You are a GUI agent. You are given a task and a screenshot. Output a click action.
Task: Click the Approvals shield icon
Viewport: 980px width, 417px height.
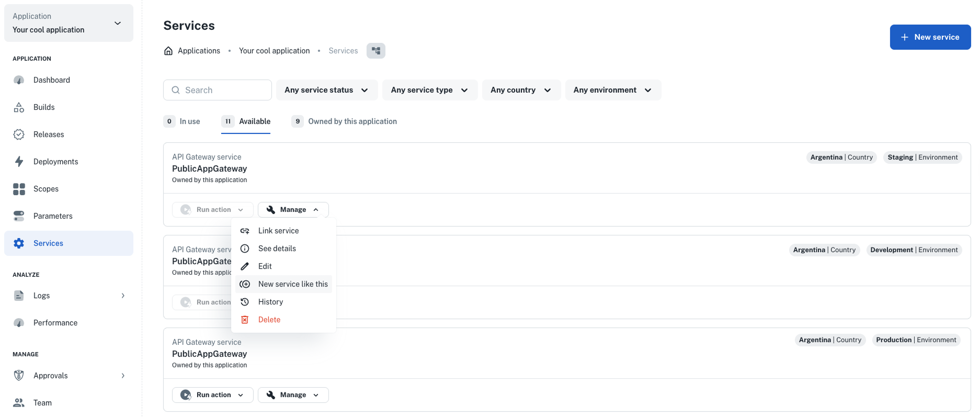pos(19,376)
